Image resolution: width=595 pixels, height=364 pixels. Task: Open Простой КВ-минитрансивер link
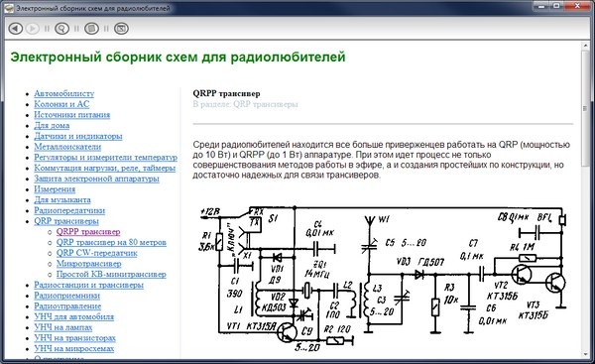pos(111,274)
